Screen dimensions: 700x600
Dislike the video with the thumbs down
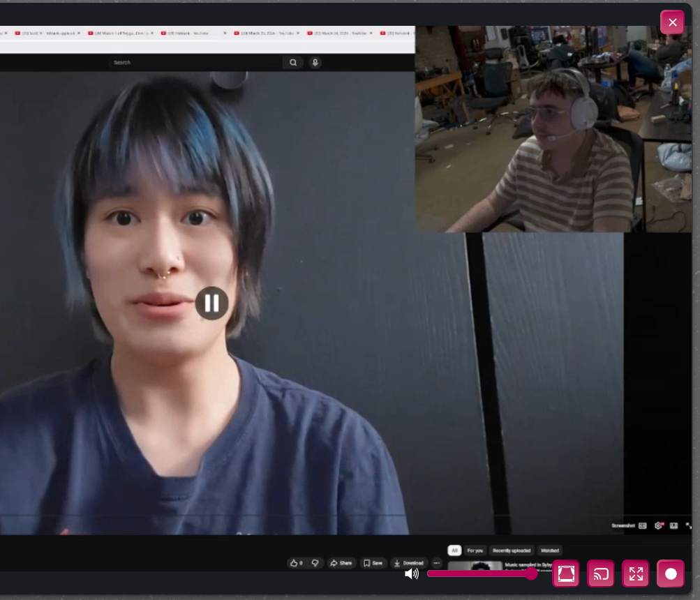315,563
